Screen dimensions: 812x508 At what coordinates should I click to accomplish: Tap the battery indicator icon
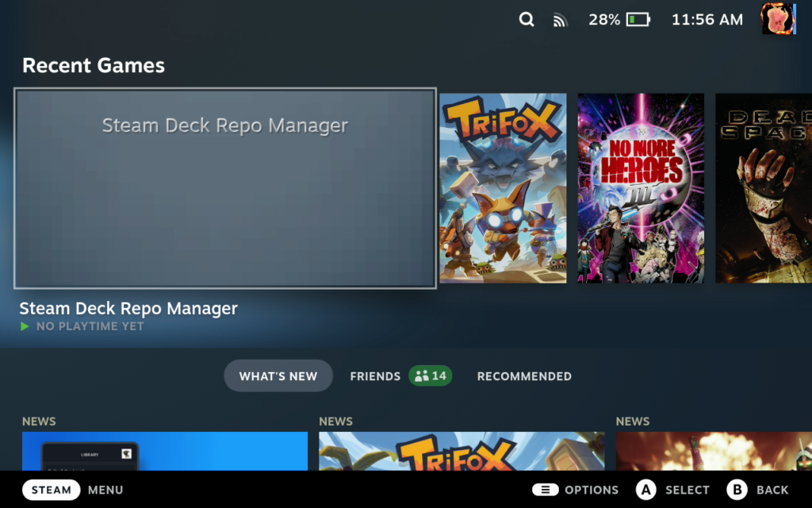click(638, 20)
